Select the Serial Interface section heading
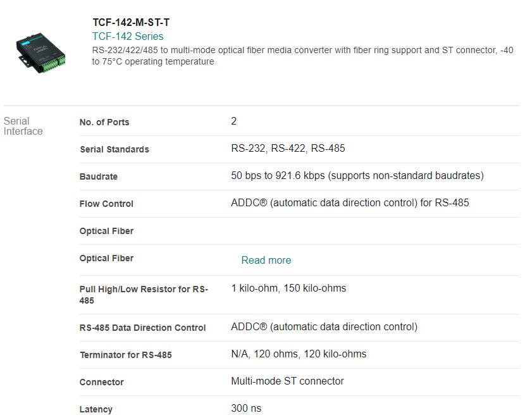Image resolution: width=525 pixels, height=420 pixels. 23,126
